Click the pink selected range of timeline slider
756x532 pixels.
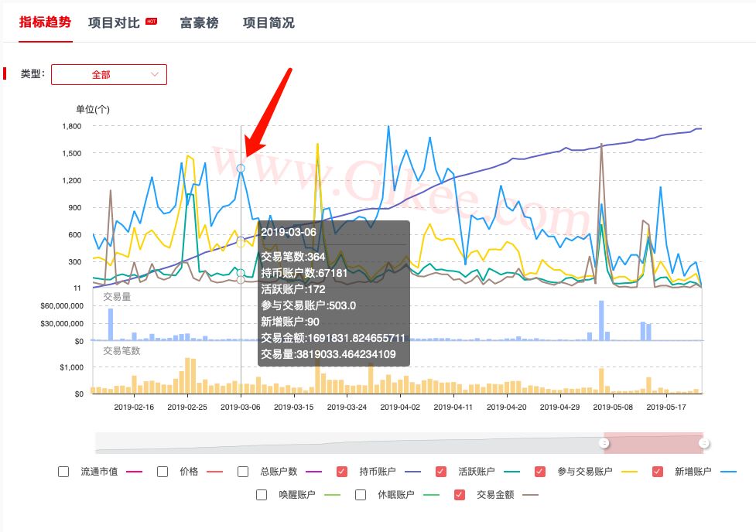pyautogui.click(x=654, y=443)
